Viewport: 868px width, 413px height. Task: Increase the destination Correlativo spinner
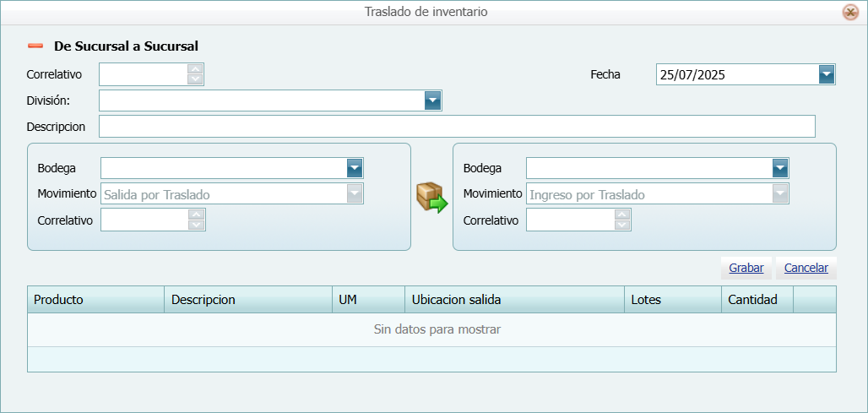[622, 215]
